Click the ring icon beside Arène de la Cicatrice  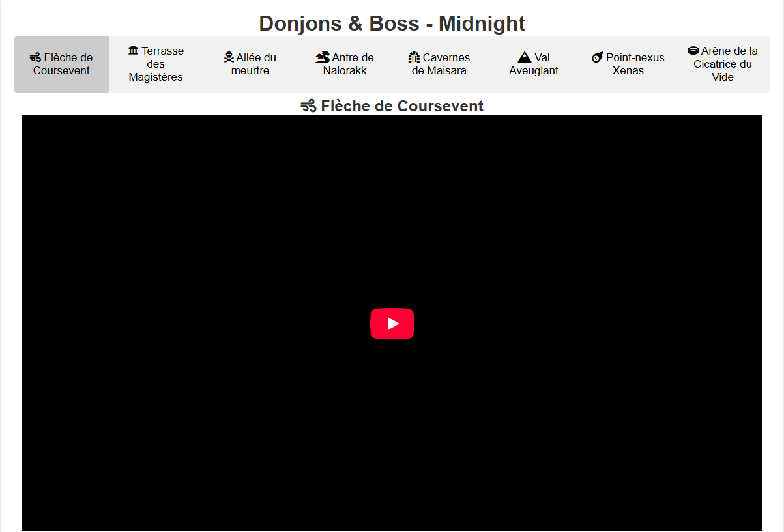click(693, 51)
